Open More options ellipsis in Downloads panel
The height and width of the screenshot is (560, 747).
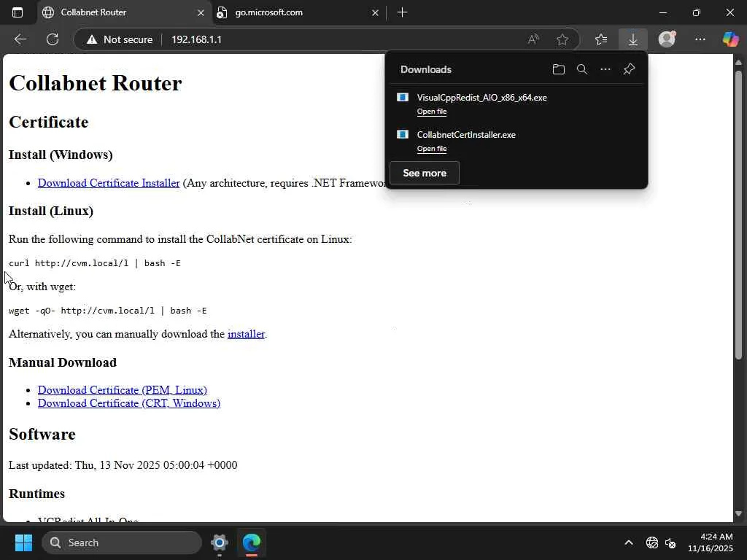[x=605, y=69]
